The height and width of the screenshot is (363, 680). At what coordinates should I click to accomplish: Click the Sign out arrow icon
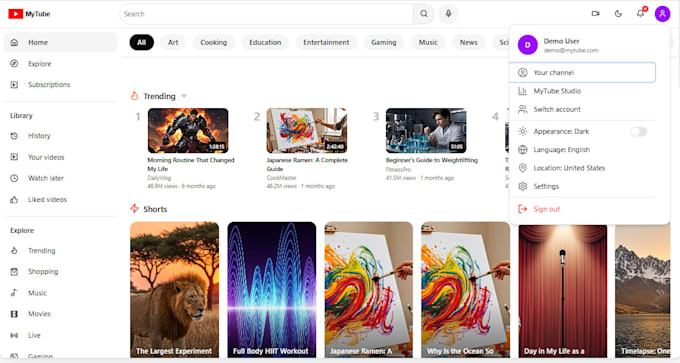[x=523, y=209]
